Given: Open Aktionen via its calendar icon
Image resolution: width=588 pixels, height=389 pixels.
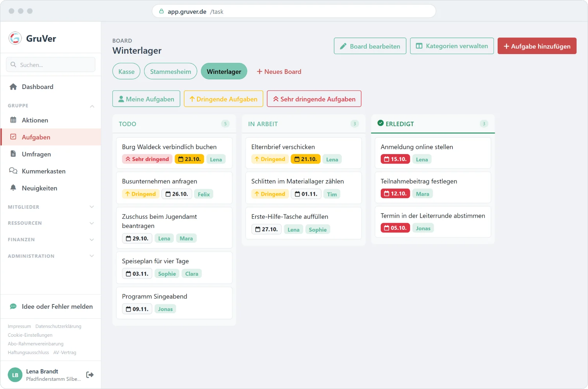Looking at the screenshot, I should coord(13,120).
